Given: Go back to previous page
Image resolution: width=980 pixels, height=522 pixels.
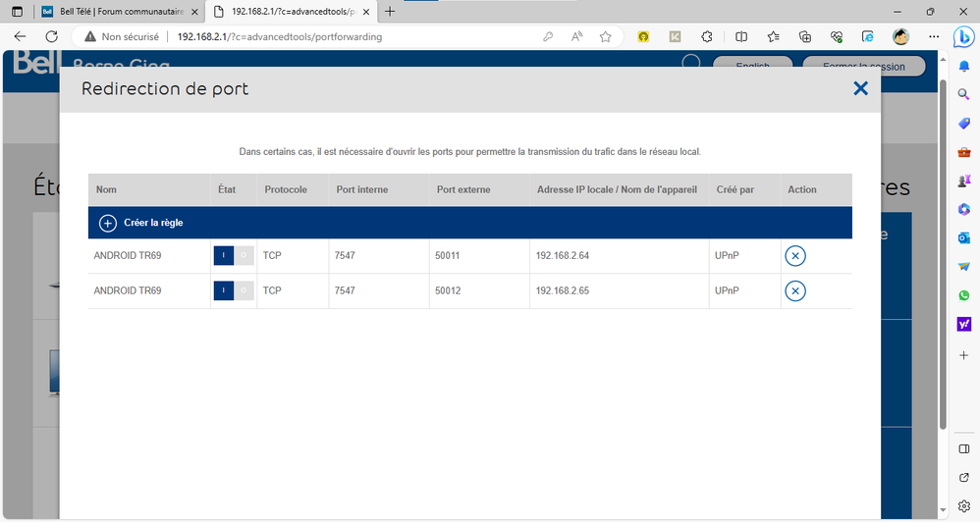Looking at the screenshot, I should (20, 36).
